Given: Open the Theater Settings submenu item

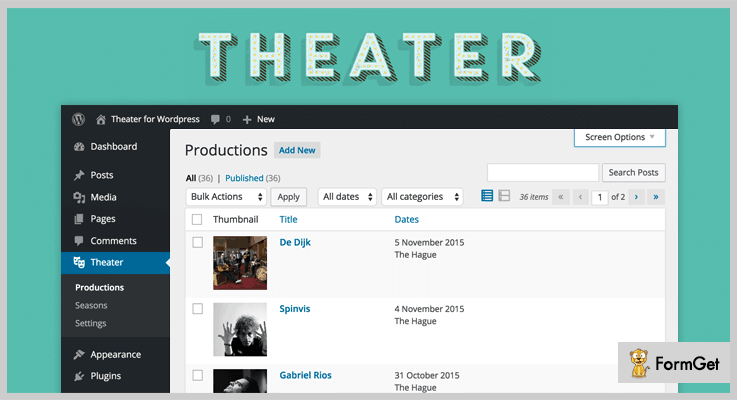Looking at the screenshot, I should point(91,323).
